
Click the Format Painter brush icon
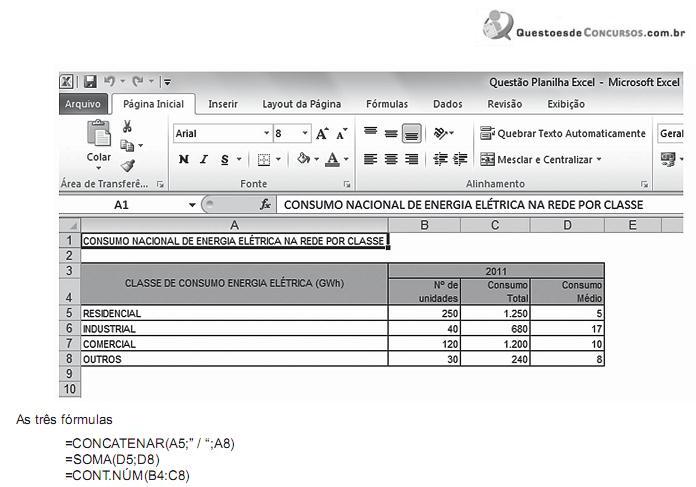coord(127,166)
